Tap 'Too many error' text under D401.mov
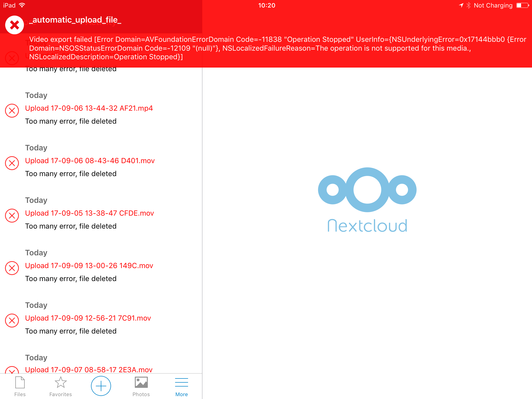This screenshot has height=399, width=532. tap(71, 174)
